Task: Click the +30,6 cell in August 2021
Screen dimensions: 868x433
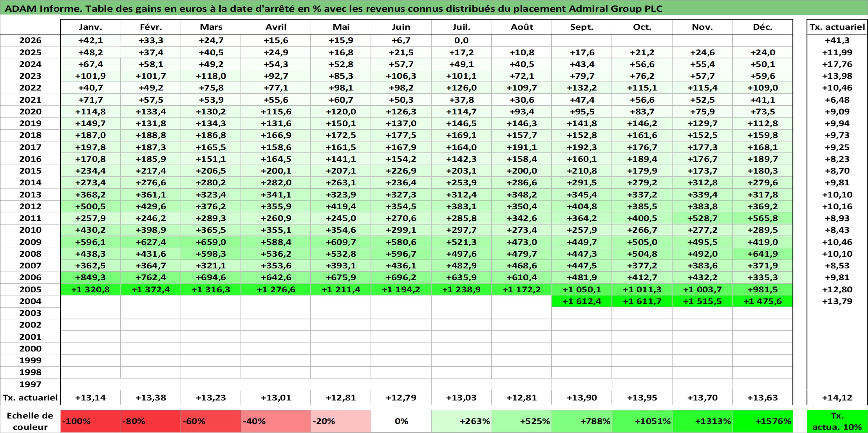Action: click(522, 100)
